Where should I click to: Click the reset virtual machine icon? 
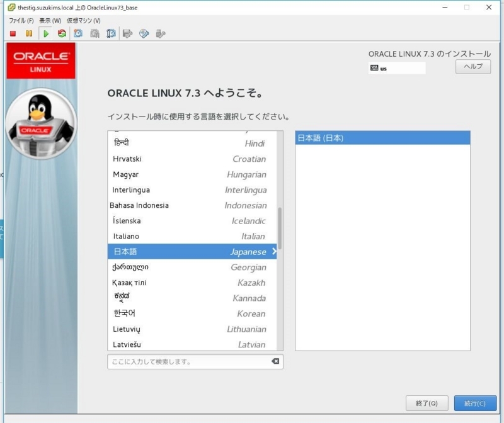click(x=62, y=33)
